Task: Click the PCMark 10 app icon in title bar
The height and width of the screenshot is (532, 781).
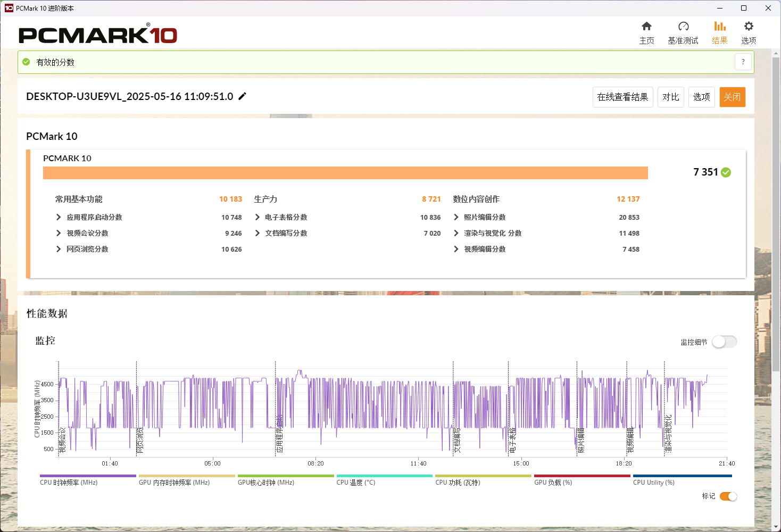Action: pyautogui.click(x=9, y=8)
